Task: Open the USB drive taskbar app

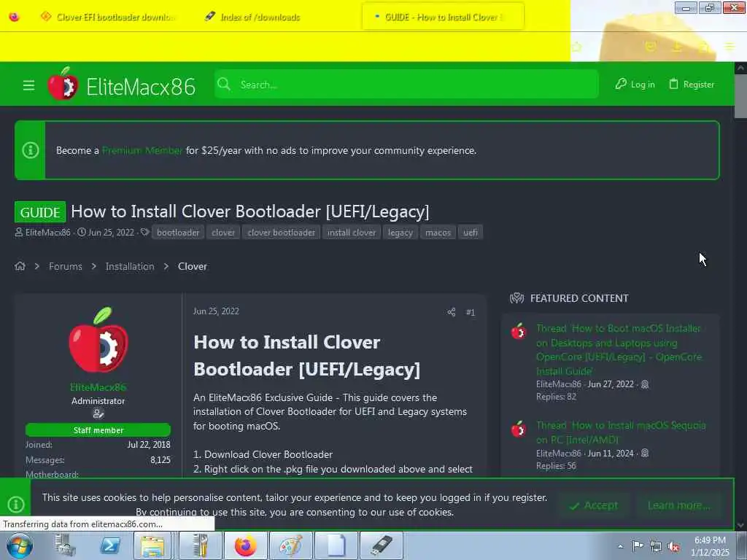Action: coord(381,545)
